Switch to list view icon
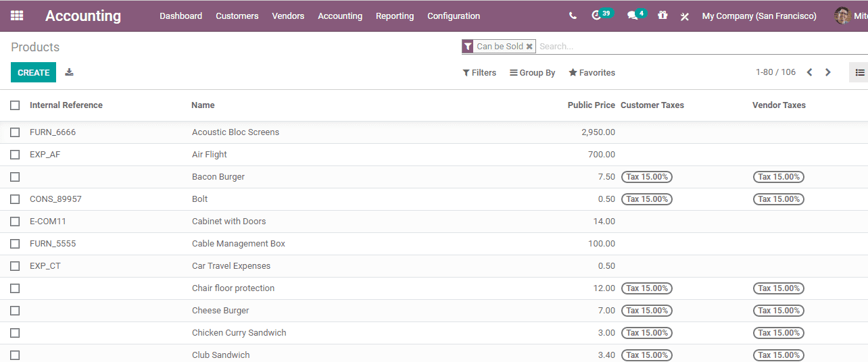 pyautogui.click(x=859, y=72)
